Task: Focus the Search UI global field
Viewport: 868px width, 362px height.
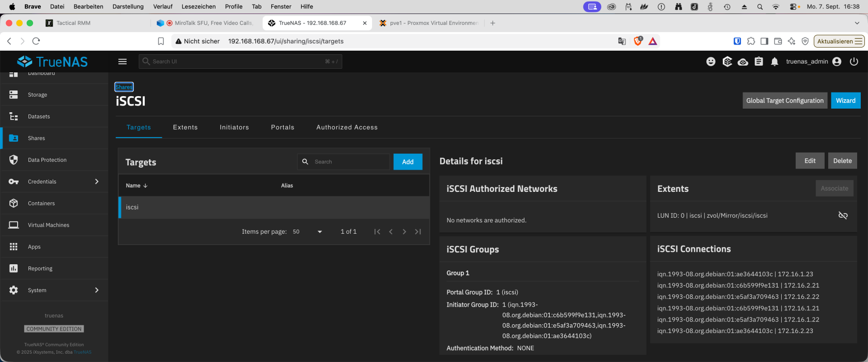Action: click(240, 62)
